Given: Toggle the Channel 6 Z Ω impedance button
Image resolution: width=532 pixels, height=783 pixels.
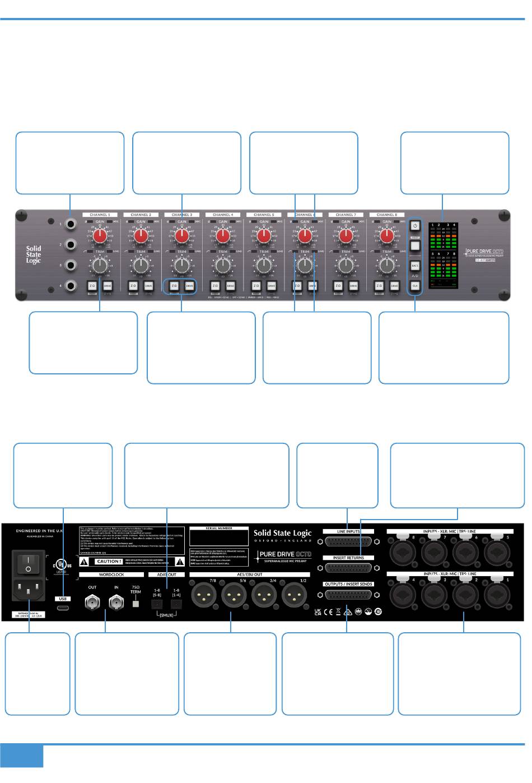Looking at the screenshot, I should click(297, 286).
